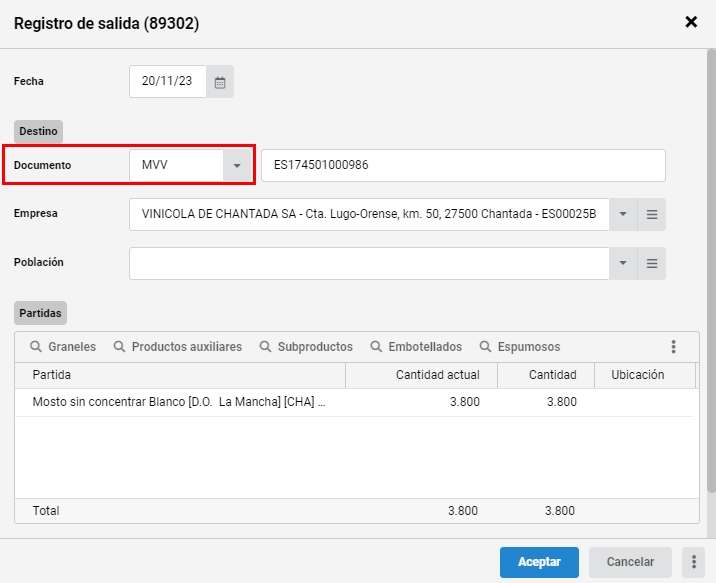Click the Cancelar button

click(630, 562)
